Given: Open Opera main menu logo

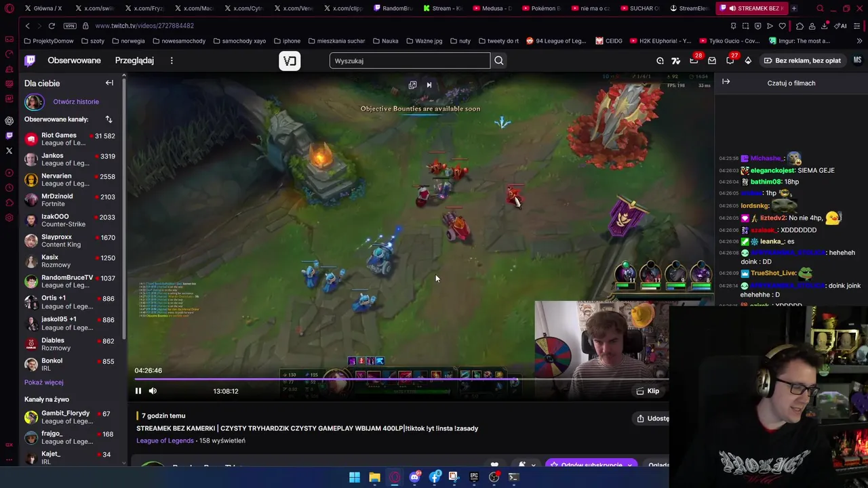Looking at the screenshot, I should coord(9,8).
